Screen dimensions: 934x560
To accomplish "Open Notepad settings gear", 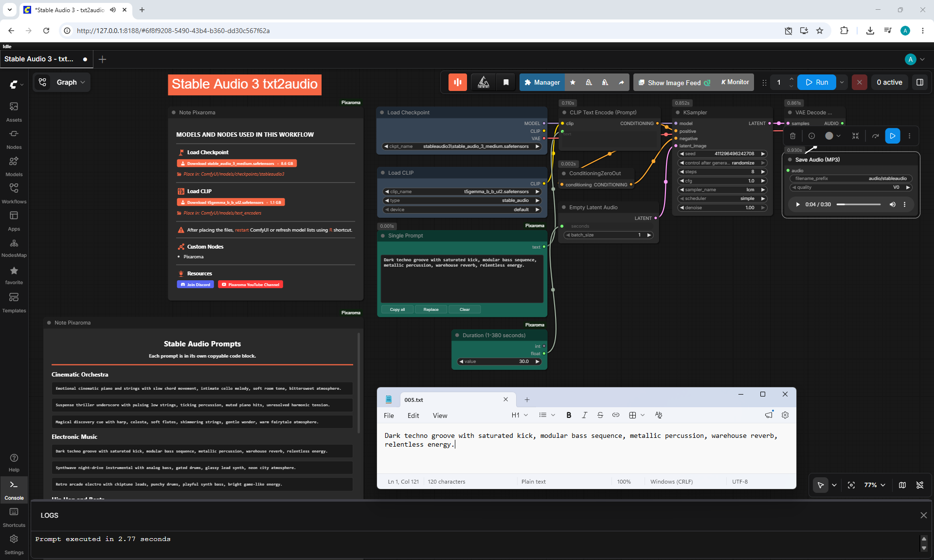I will (x=785, y=415).
